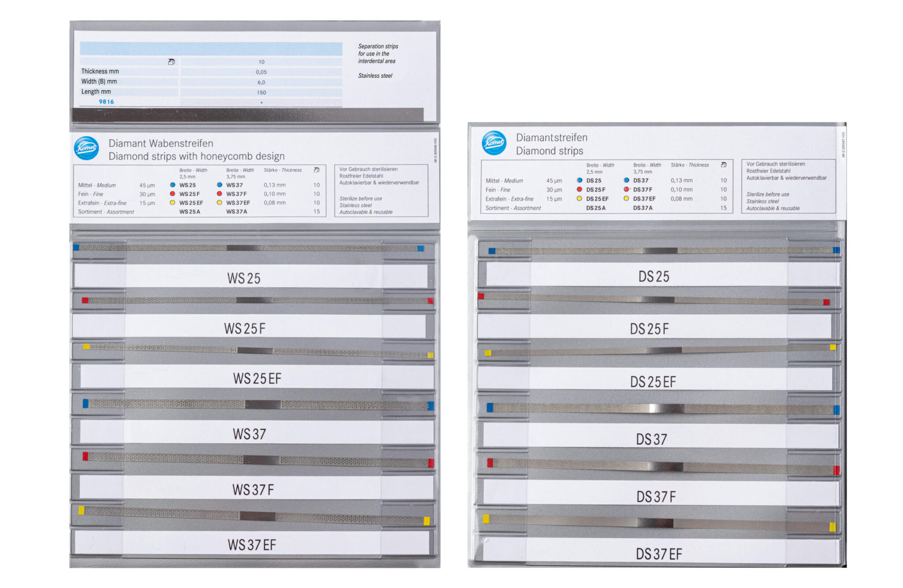Click the Komet logo on Diamantstreifen card
Screen dimensions: 903x588
point(494,143)
